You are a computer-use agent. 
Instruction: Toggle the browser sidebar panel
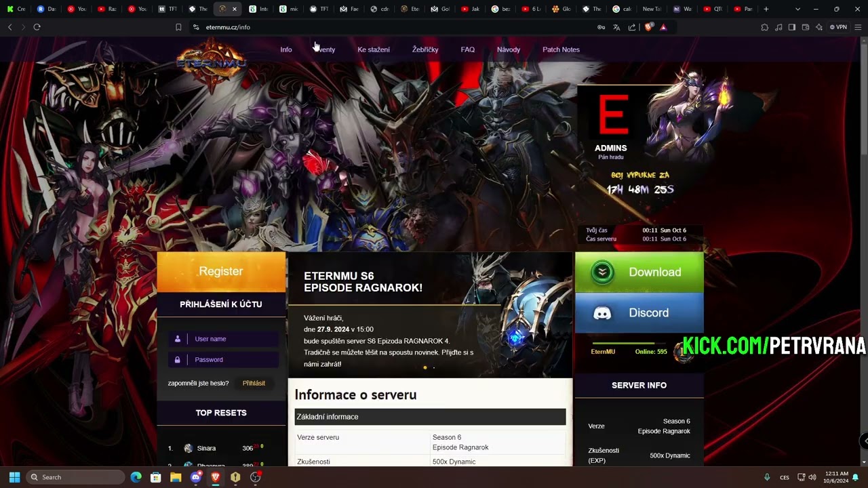pos(791,27)
